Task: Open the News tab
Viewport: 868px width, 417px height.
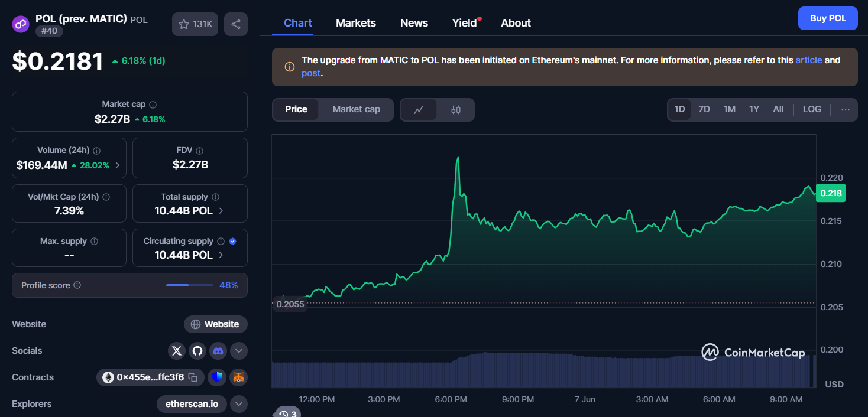Action: tap(414, 23)
